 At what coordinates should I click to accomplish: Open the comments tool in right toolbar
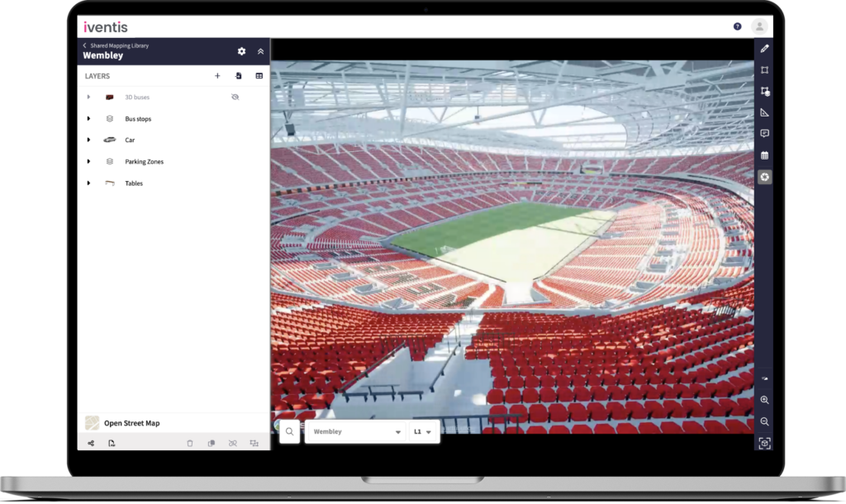tap(764, 134)
